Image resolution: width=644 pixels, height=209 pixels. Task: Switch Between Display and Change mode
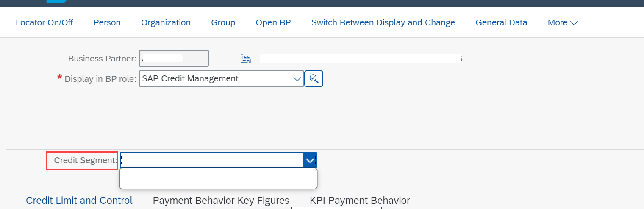coord(383,22)
